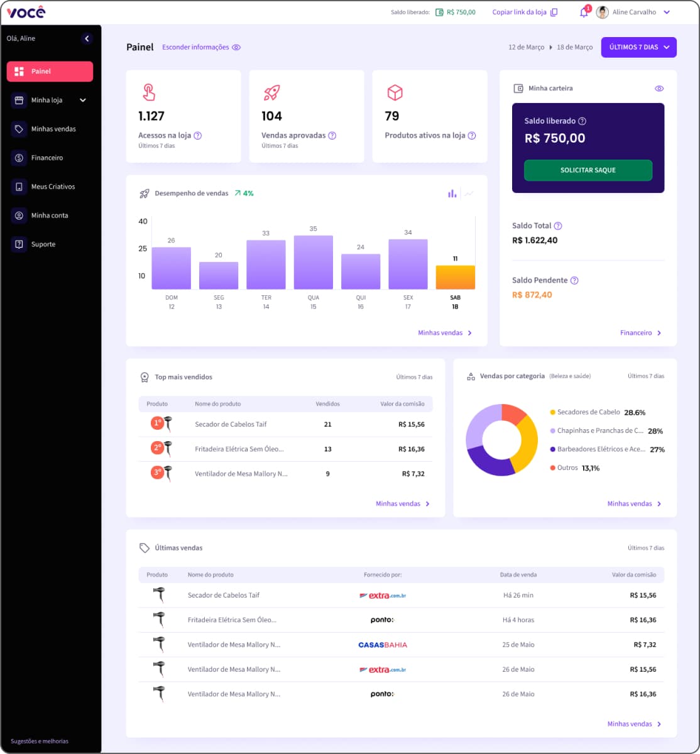Viewport: 700px width, 754px height.
Task: Collapse the sidebar with the arrow button
Action: 87,39
